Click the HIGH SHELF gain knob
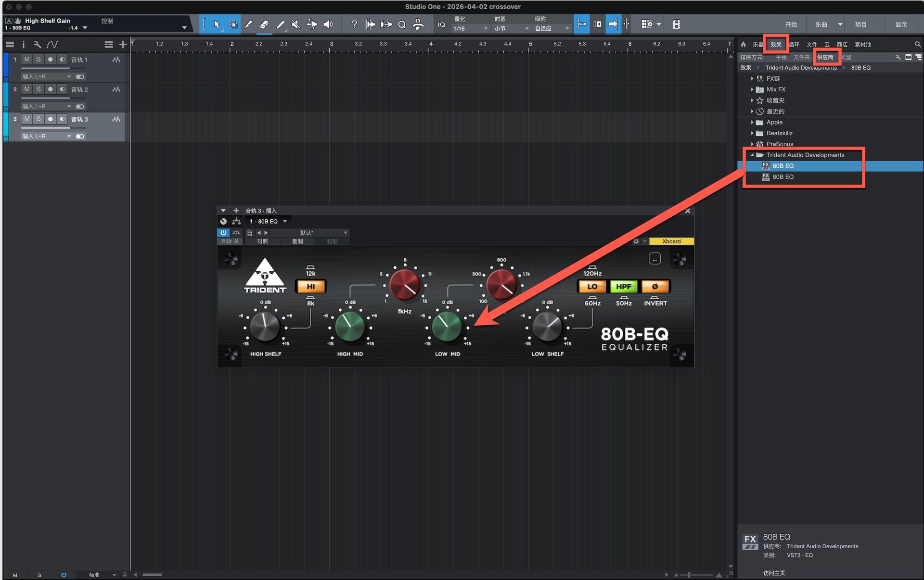The width and height of the screenshot is (924, 580). tap(265, 327)
